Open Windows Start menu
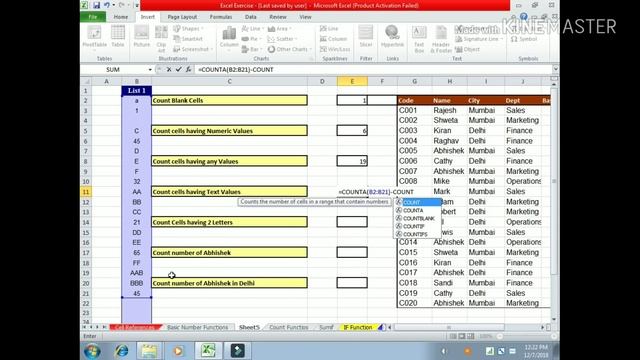The image size is (640, 360). coord(92,351)
